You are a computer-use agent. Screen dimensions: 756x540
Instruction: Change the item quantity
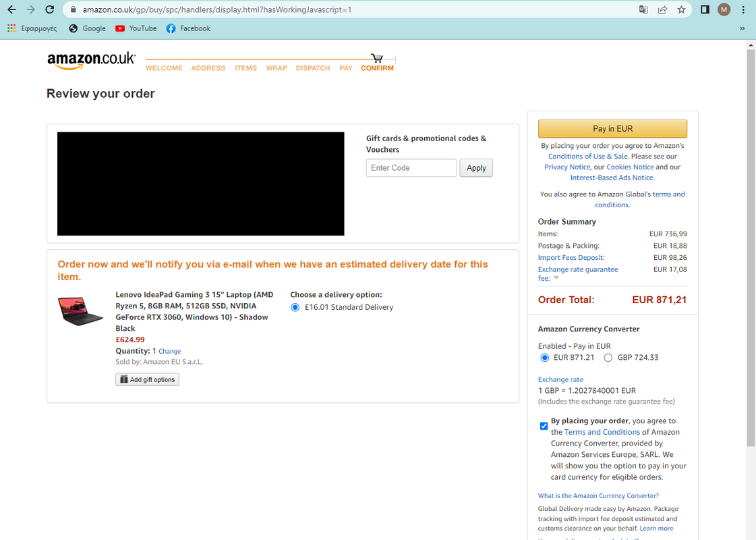click(170, 351)
